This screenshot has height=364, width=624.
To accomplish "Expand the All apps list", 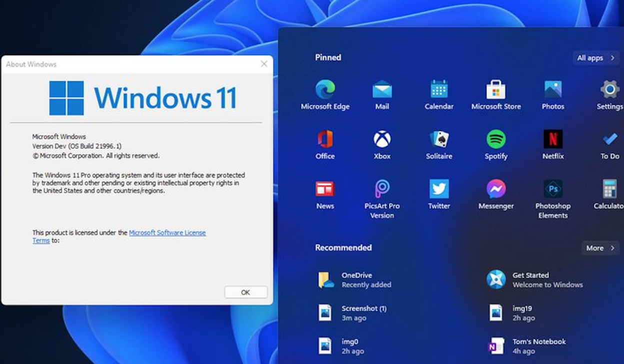I will click(x=596, y=58).
